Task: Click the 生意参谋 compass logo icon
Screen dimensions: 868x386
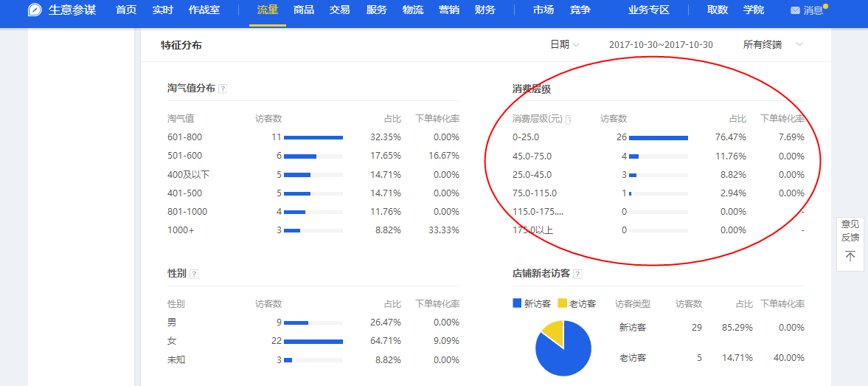Action: click(x=35, y=10)
